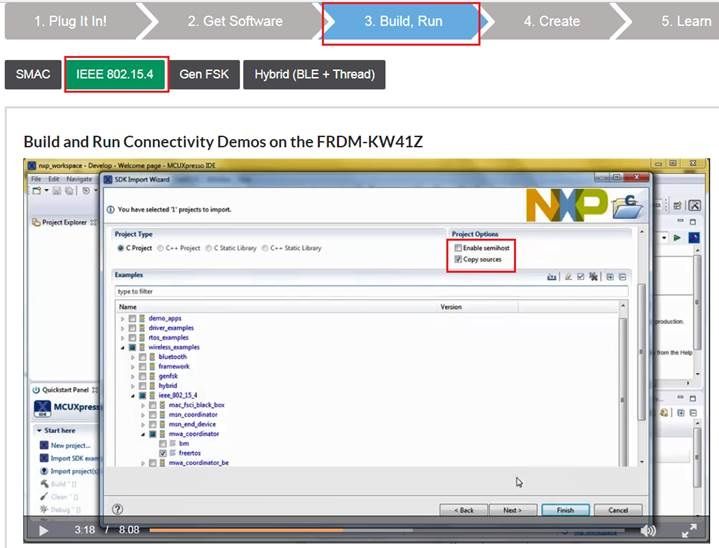Screen dimensions: 719x548
Task: Open the help icon in SDK Import Wizard
Action: [117, 509]
